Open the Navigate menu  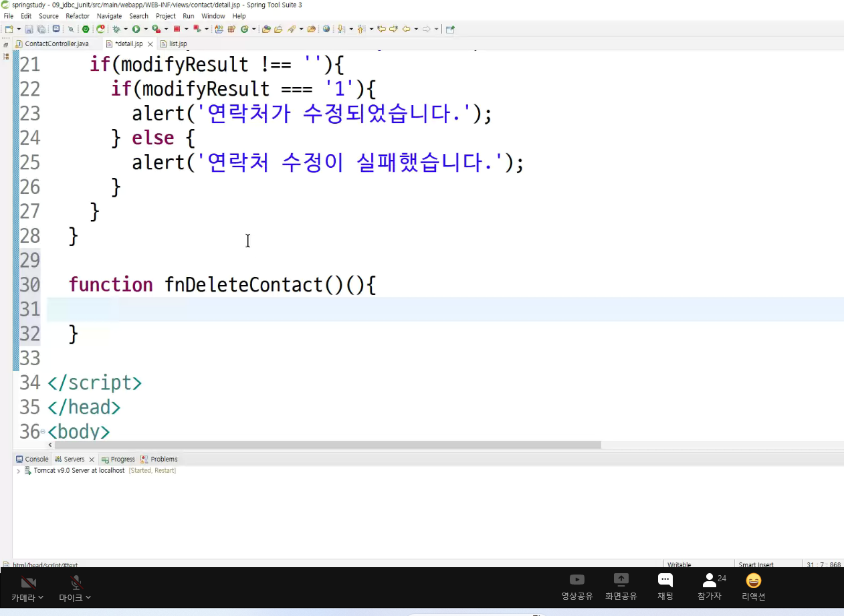[110, 16]
